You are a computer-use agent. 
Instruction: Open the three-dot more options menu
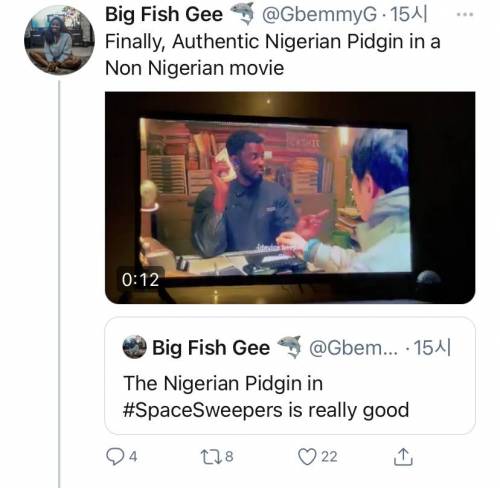pos(465,14)
